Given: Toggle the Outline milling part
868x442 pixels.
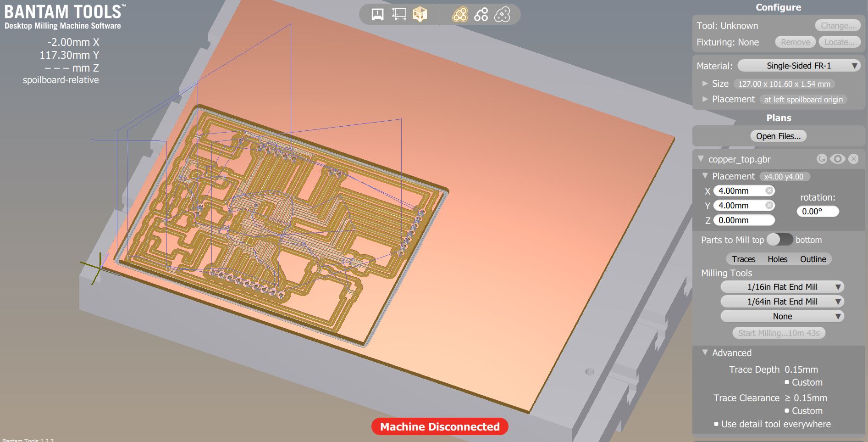Looking at the screenshot, I should 813,259.
